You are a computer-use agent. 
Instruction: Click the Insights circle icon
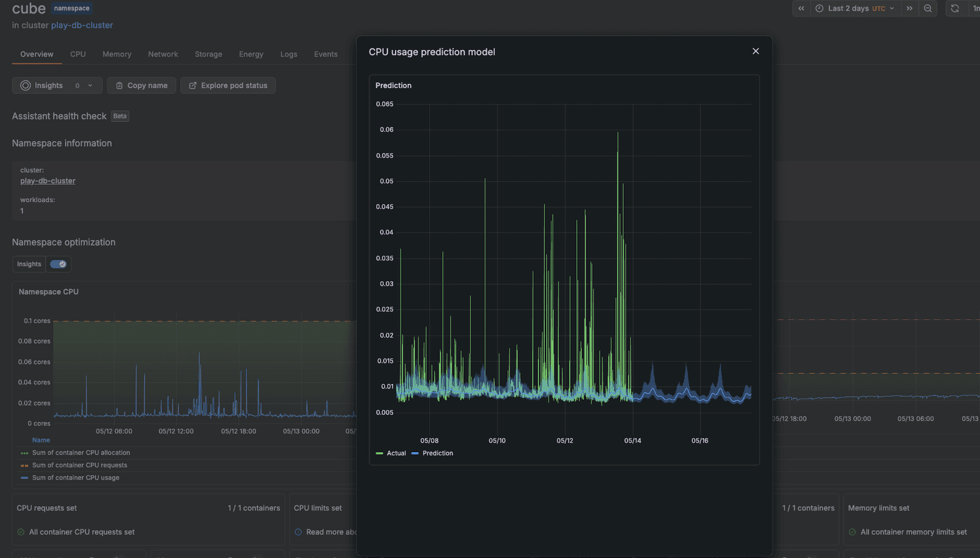point(26,85)
